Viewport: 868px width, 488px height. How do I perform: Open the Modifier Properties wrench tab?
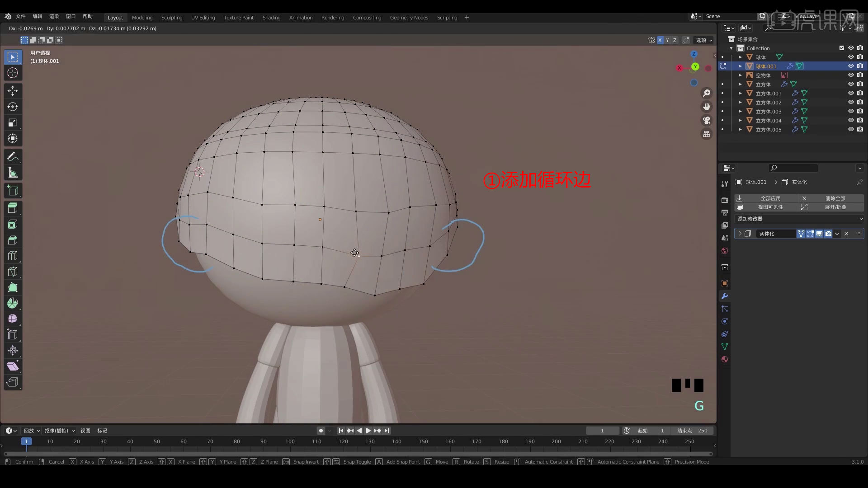coord(724,296)
